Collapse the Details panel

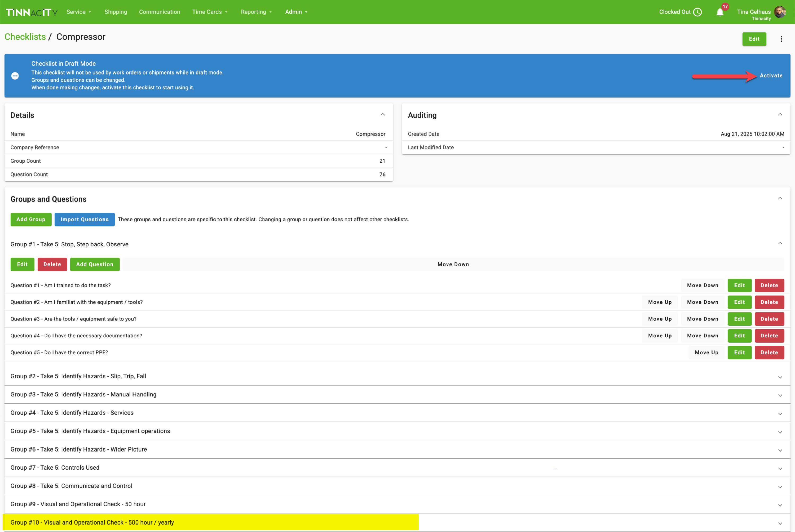383,115
